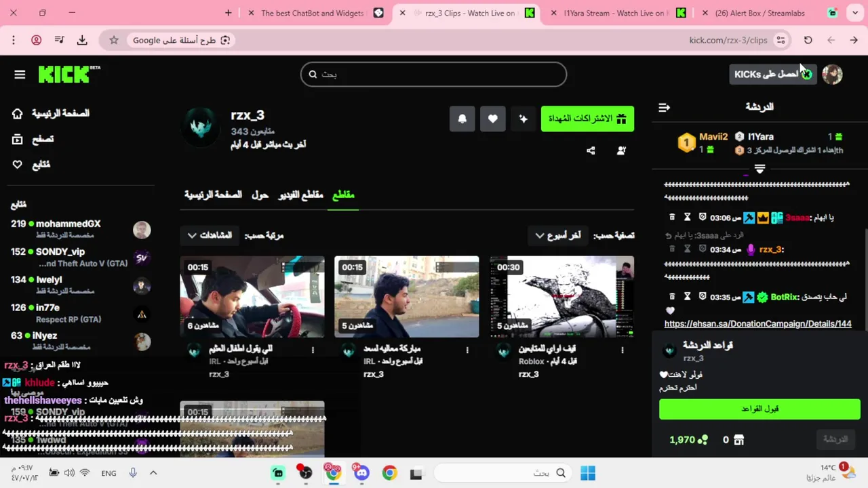Open the browser downloads icon
Viewport: 868px width, 488px height.
point(82,40)
